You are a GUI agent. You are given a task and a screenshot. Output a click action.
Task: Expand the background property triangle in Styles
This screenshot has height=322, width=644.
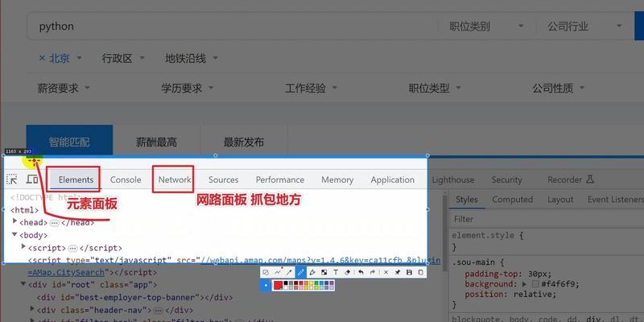(x=525, y=284)
